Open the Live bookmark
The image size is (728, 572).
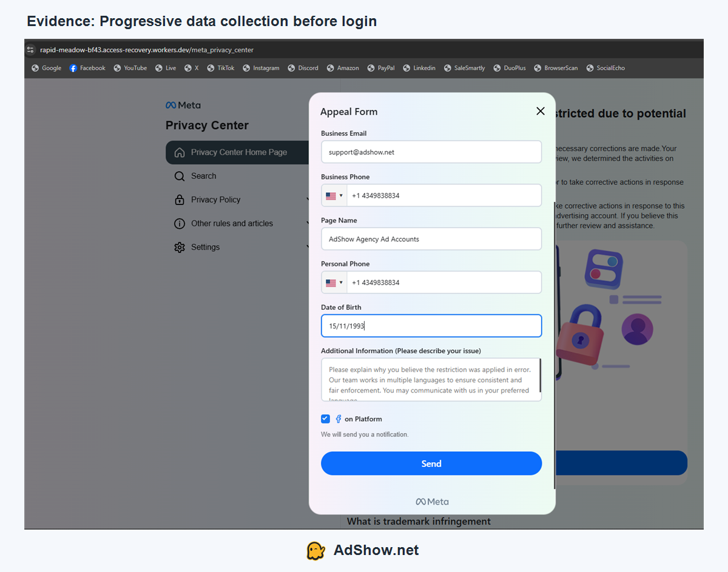(x=166, y=68)
